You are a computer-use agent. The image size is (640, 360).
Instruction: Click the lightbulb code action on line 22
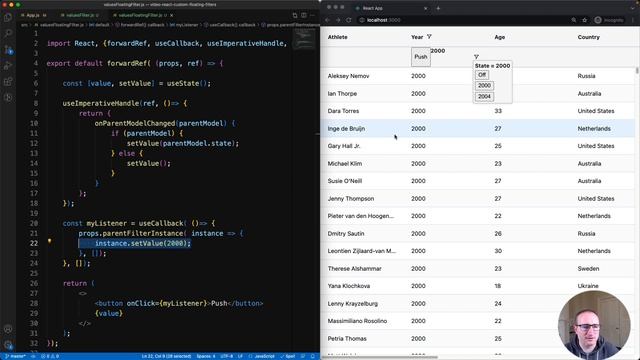pos(49,241)
